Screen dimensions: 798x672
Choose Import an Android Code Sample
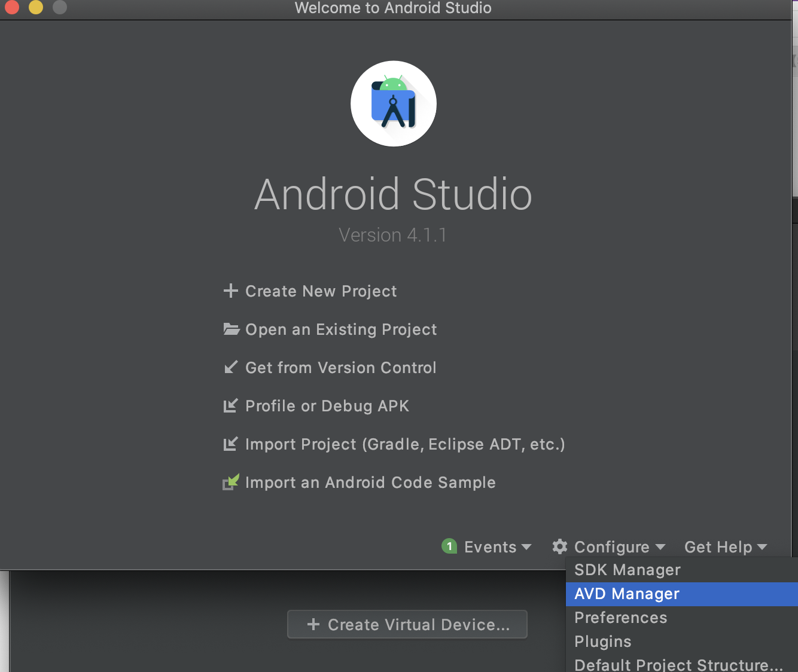(370, 482)
